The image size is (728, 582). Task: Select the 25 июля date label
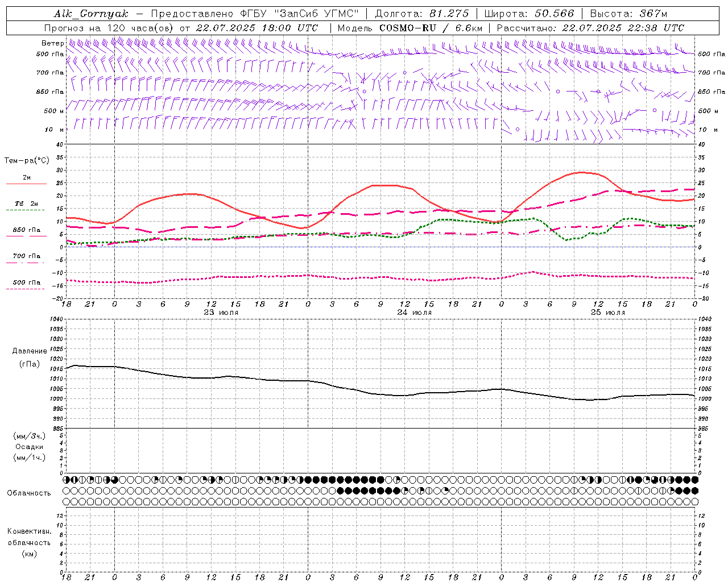(x=607, y=313)
